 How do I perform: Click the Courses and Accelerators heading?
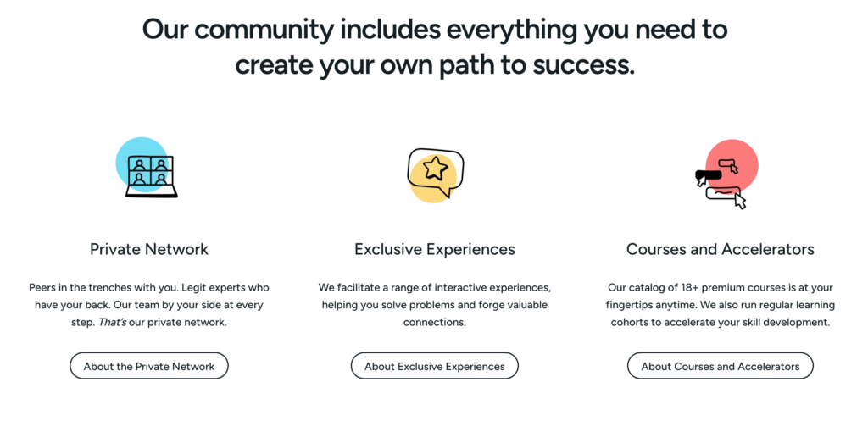pyautogui.click(x=721, y=249)
